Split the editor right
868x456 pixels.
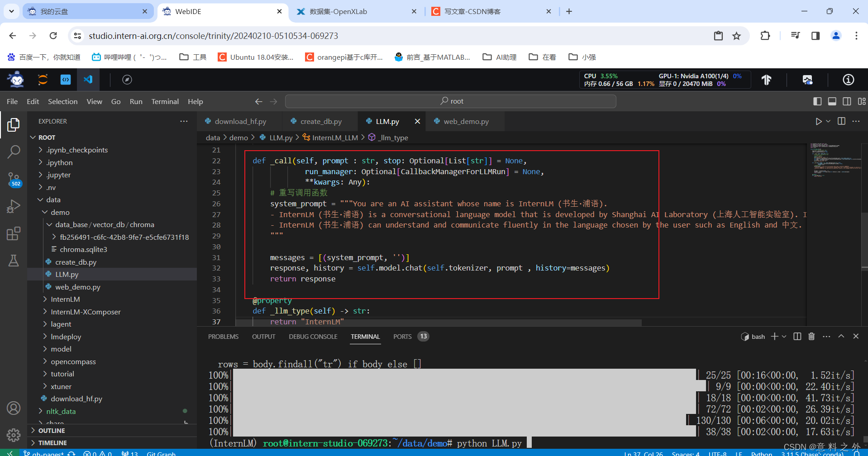tap(841, 121)
